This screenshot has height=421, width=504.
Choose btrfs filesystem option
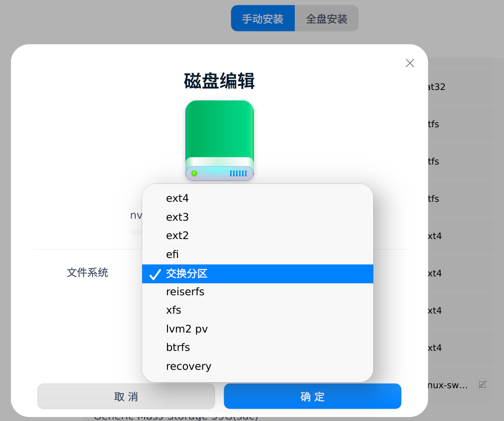click(x=257, y=347)
